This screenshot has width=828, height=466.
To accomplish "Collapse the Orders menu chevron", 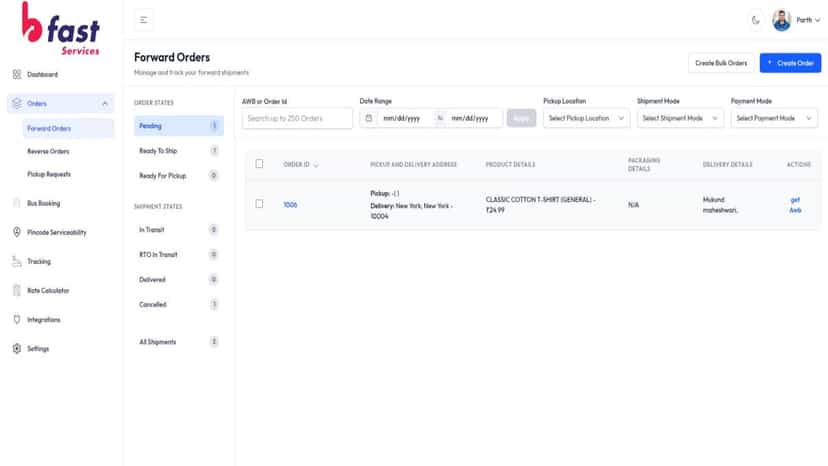I will pyautogui.click(x=105, y=104).
